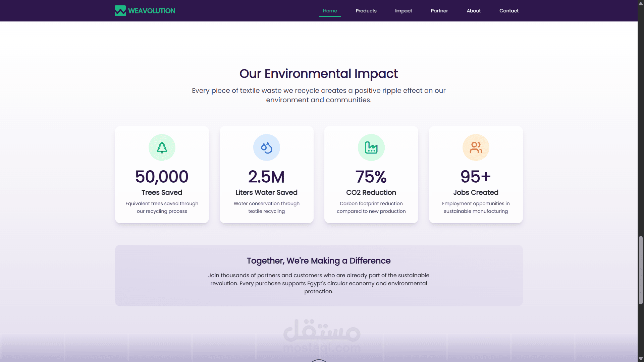This screenshot has width=644, height=362.
Task: Click the factory CO2 reduction icon
Action: coord(371,147)
